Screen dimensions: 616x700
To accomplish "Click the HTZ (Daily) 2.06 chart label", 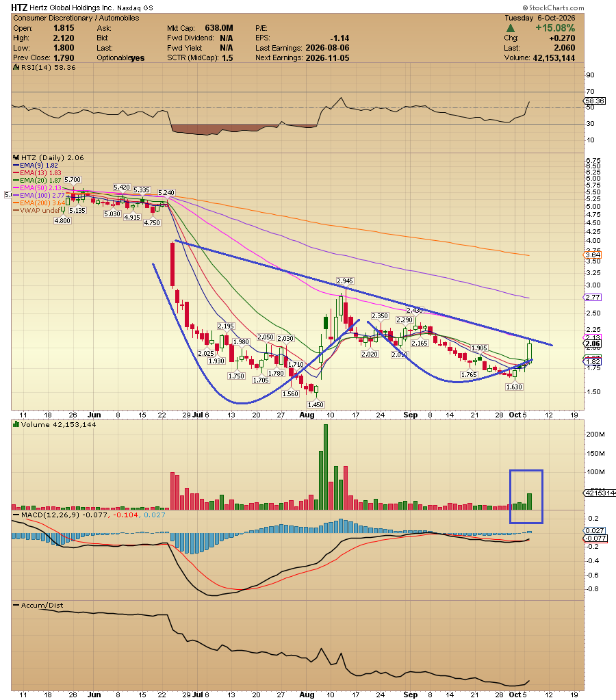I will tap(52, 157).
